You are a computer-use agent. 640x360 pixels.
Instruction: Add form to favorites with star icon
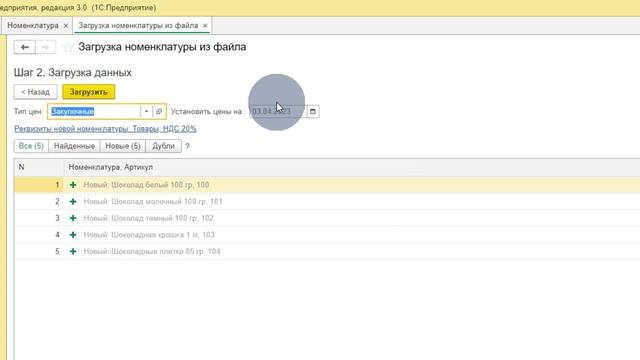[68, 47]
